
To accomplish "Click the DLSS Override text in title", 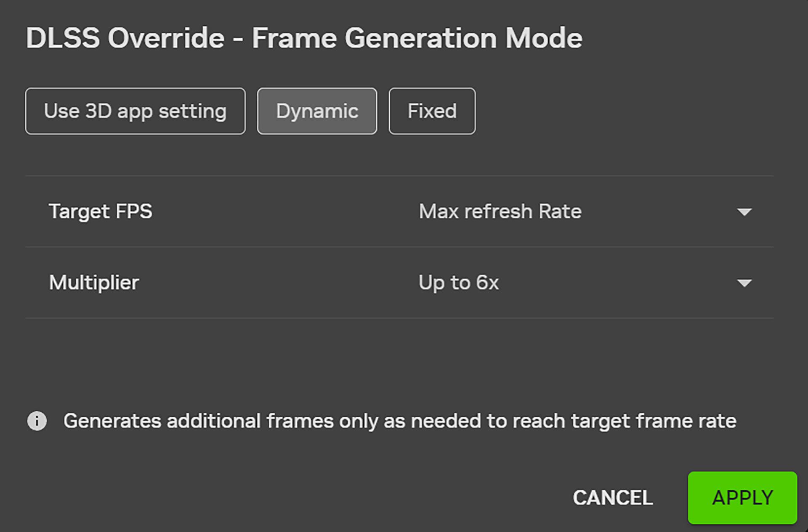I will (125, 38).
